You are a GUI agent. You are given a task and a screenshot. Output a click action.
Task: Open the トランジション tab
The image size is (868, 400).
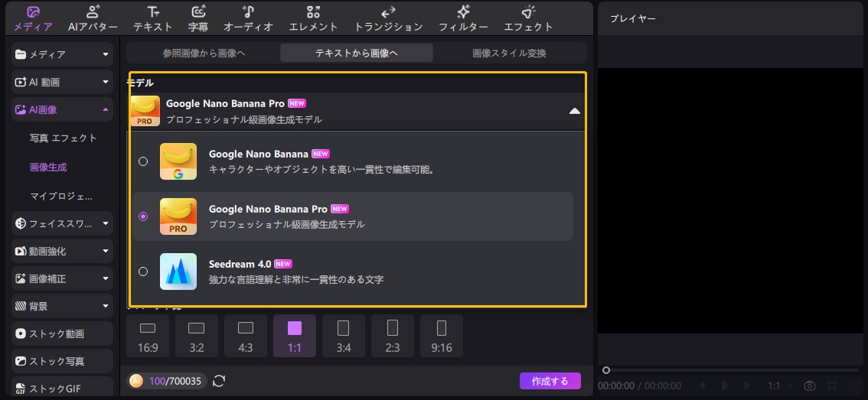pyautogui.click(x=388, y=19)
